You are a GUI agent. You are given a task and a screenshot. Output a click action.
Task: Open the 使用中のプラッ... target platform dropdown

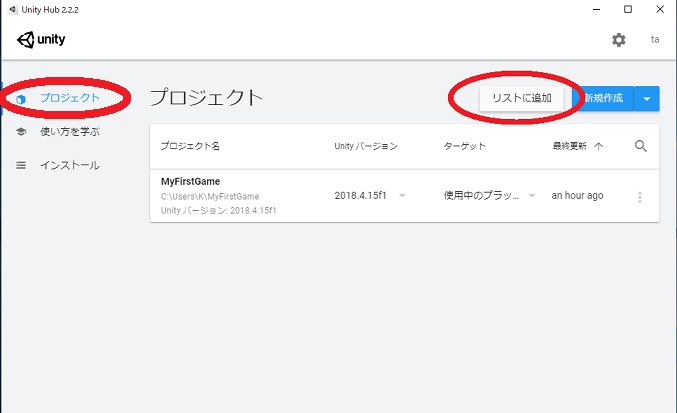point(489,195)
